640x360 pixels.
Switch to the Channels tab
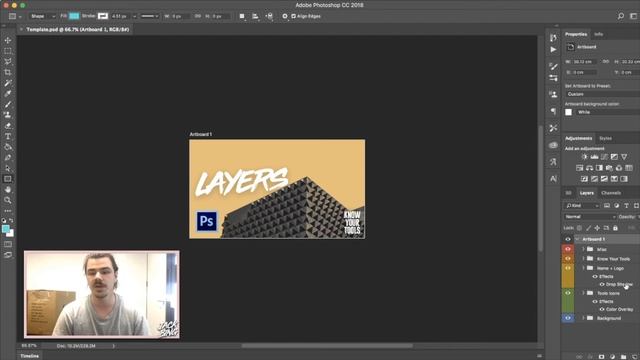pos(611,193)
